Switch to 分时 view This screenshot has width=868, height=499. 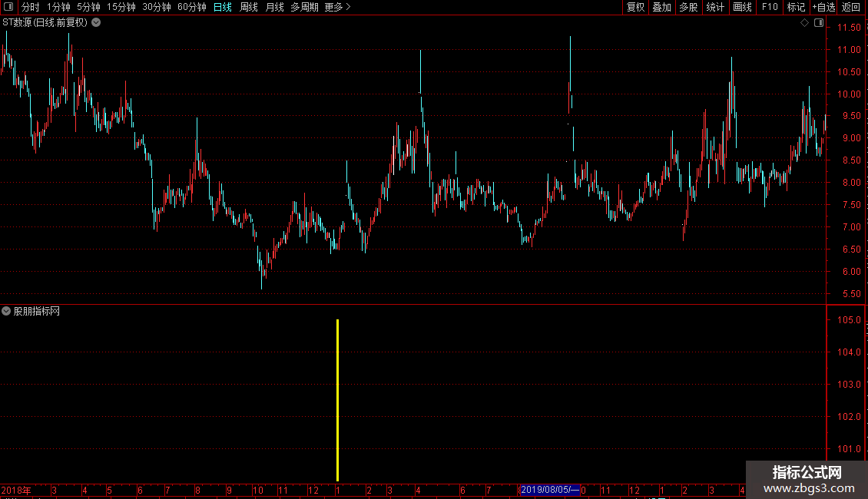coord(31,7)
